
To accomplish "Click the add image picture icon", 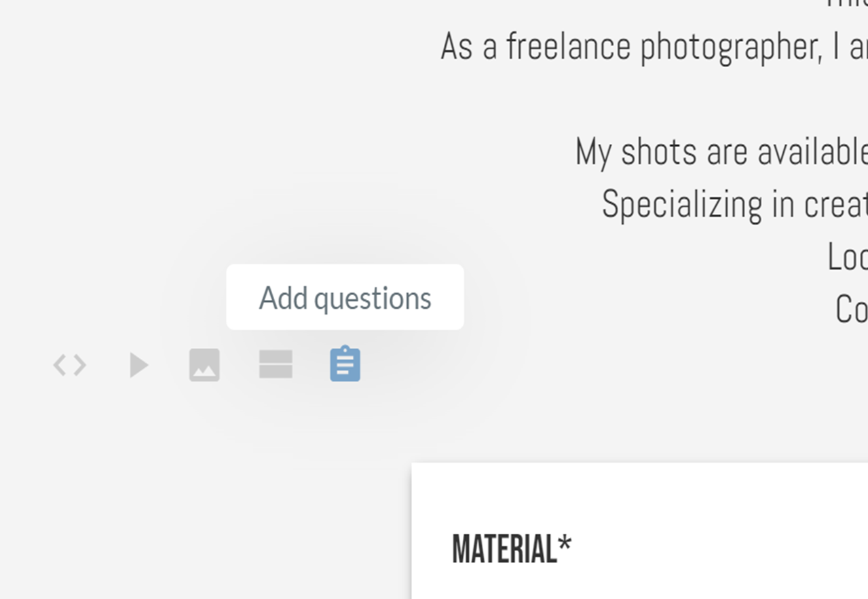I will 204,365.
